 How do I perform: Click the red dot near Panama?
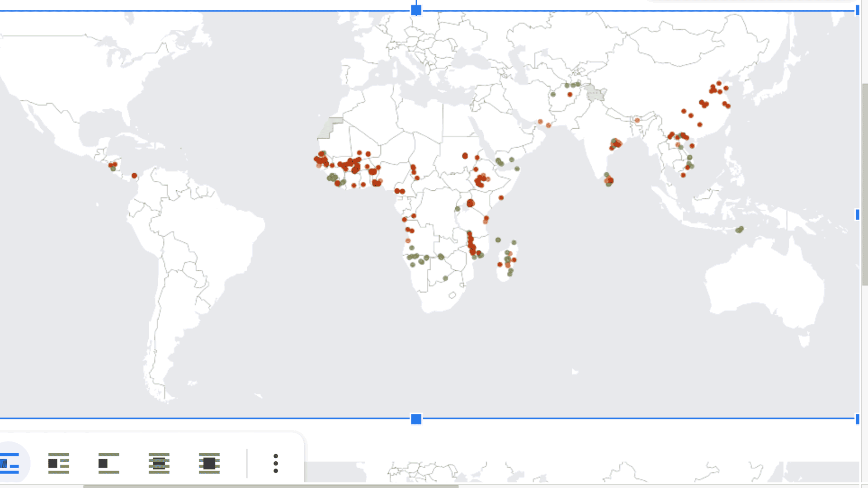coord(134,175)
